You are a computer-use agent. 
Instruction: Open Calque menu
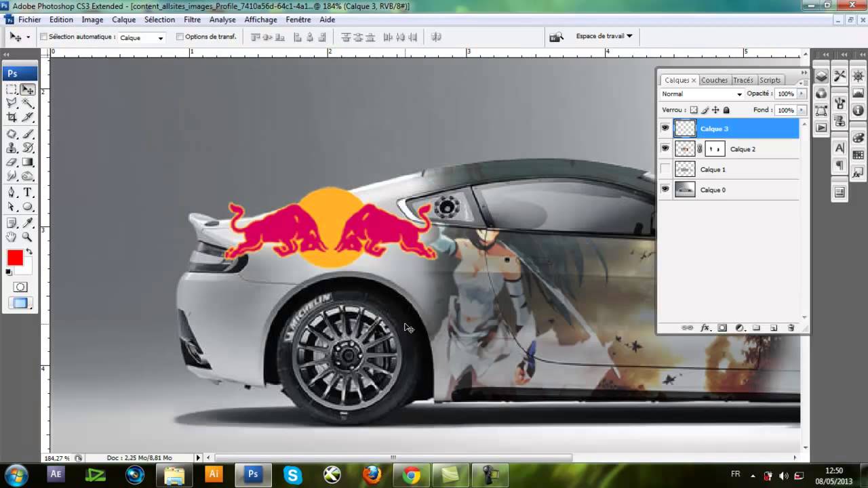[124, 20]
